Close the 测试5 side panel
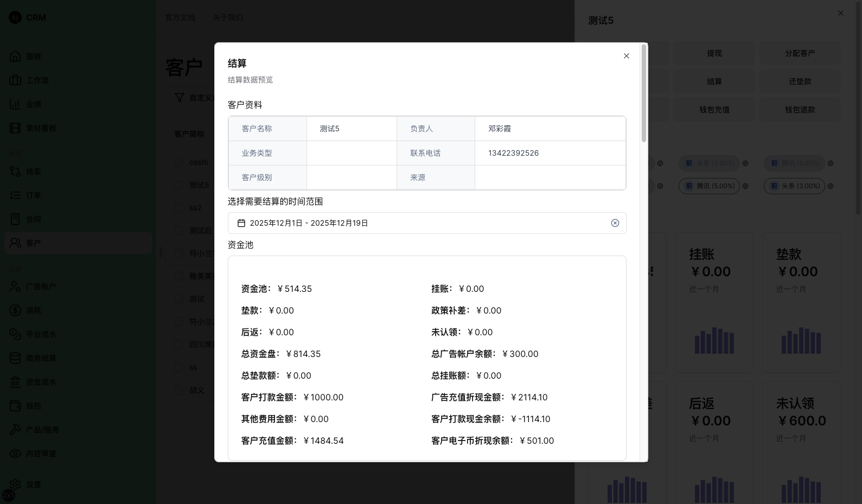 coord(841,13)
